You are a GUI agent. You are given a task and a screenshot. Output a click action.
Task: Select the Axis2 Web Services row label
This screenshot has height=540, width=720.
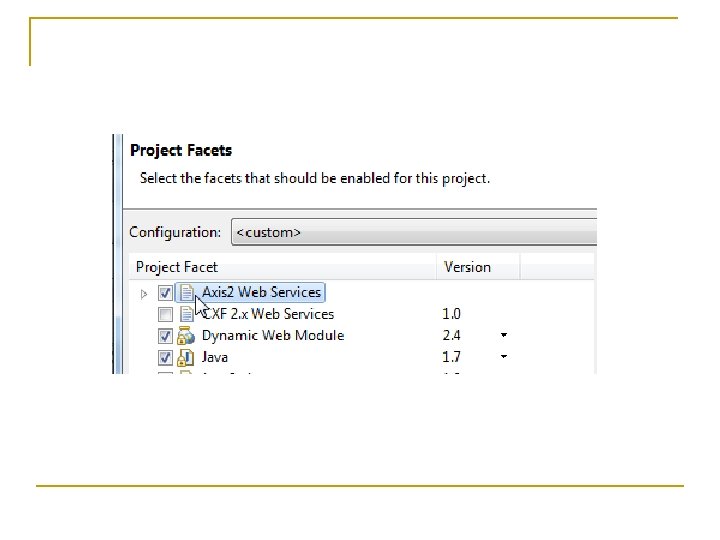pyautogui.click(x=261, y=293)
